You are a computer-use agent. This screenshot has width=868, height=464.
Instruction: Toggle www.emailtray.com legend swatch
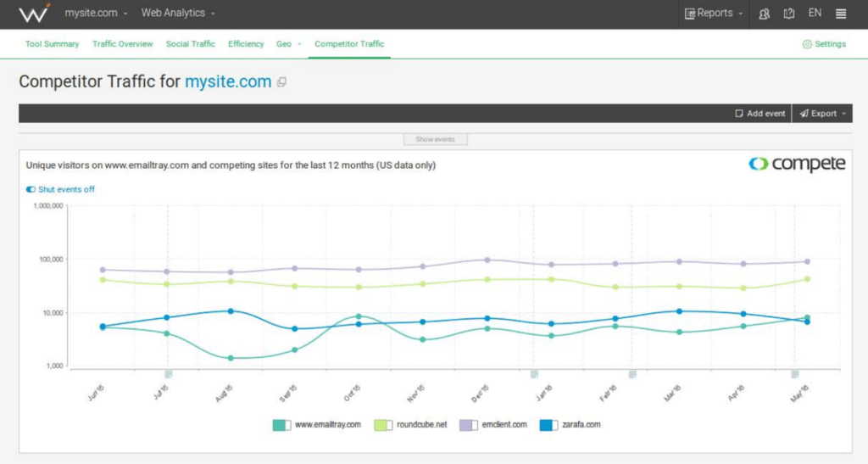tap(281, 425)
